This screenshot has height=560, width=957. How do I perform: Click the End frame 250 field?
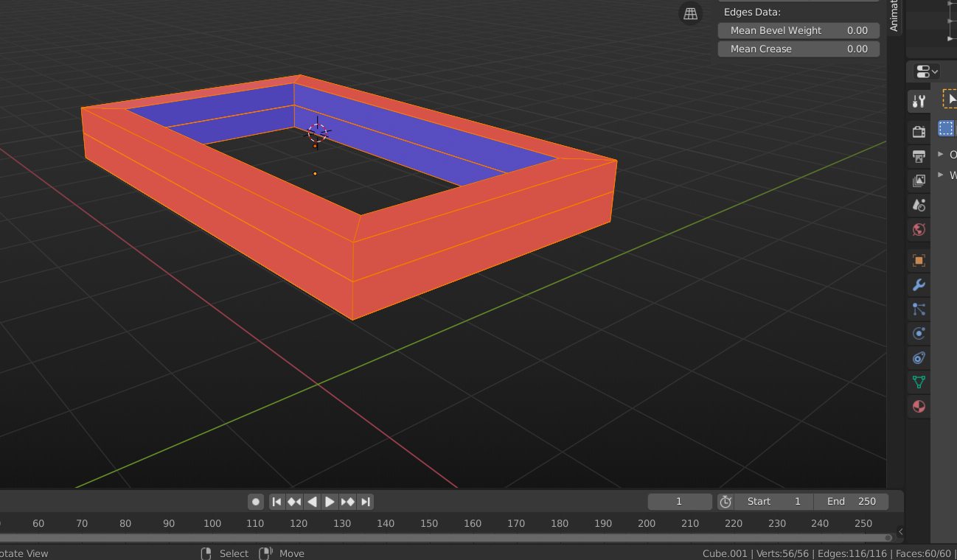[x=852, y=502]
